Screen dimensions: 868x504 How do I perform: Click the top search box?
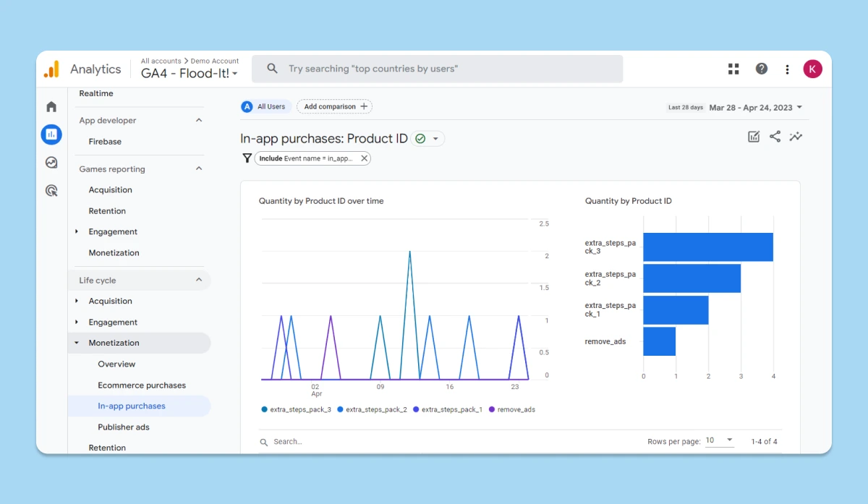[437, 69]
